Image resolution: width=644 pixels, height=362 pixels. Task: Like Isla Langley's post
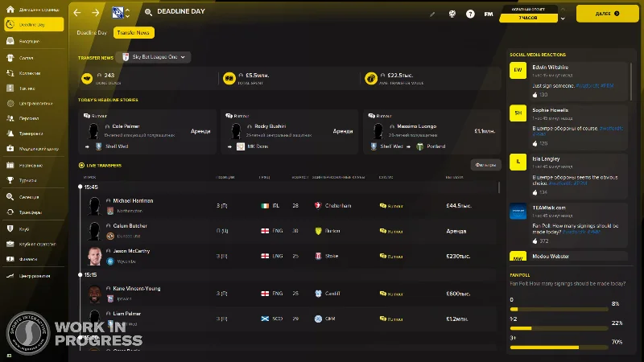[x=535, y=192]
